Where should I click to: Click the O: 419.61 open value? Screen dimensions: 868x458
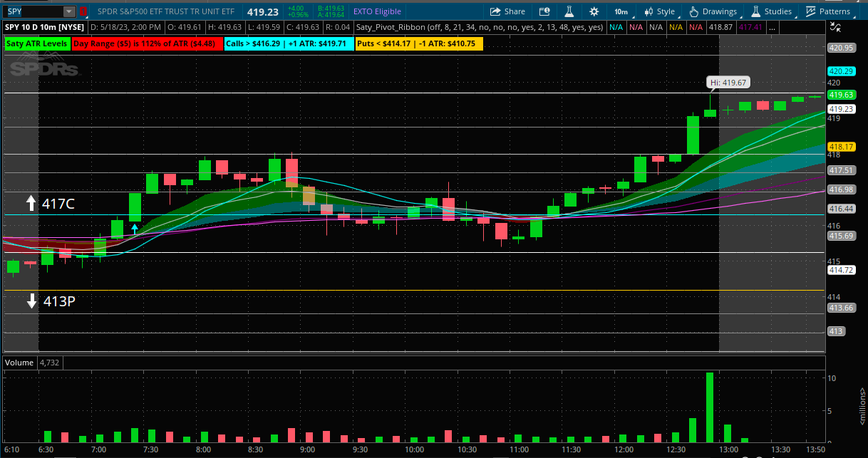[x=185, y=27]
